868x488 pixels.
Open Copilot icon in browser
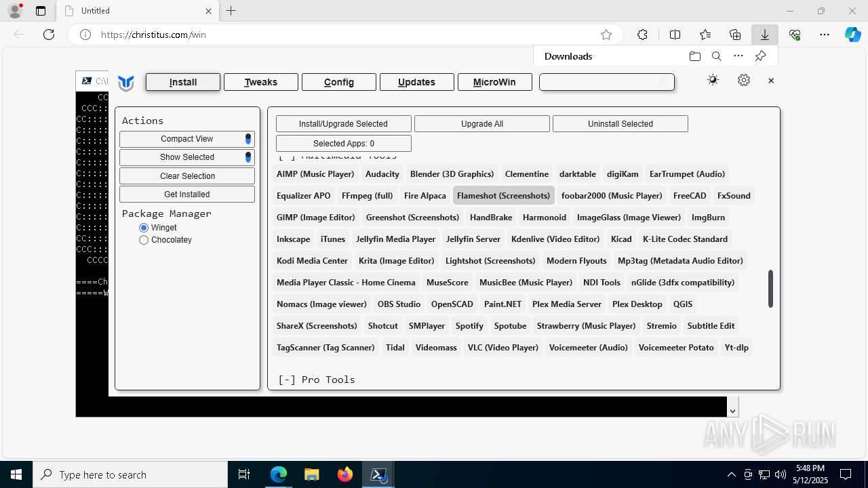click(x=852, y=35)
